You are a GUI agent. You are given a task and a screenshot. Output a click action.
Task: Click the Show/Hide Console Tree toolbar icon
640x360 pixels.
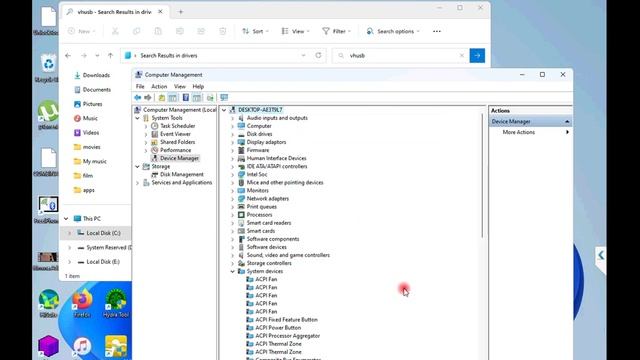(173, 98)
